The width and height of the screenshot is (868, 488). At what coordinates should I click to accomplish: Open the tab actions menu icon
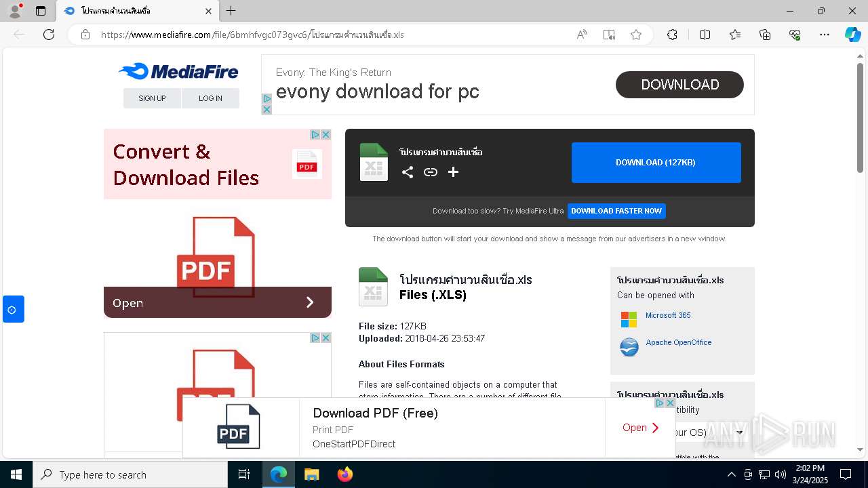[x=41, y=11]
